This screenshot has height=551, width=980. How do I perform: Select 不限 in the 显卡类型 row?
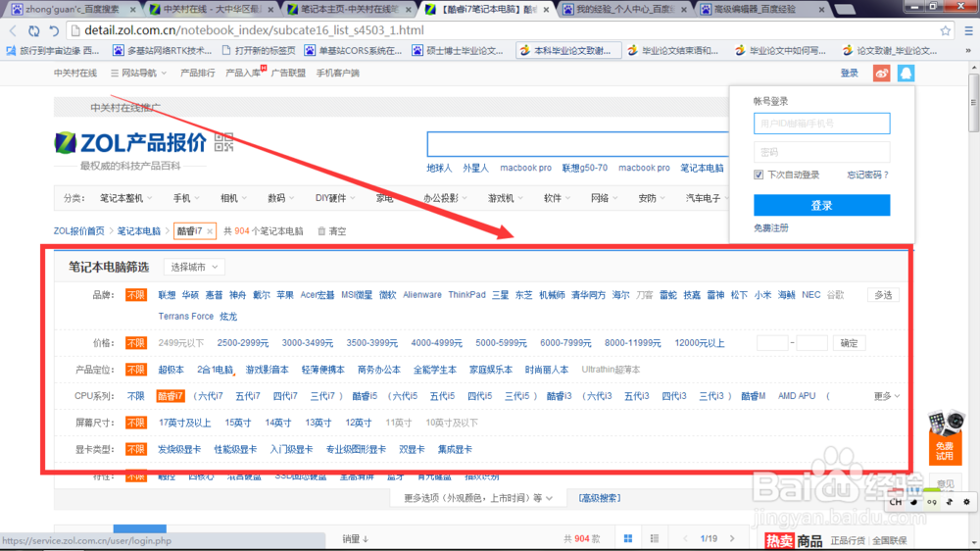pos(135,449)
